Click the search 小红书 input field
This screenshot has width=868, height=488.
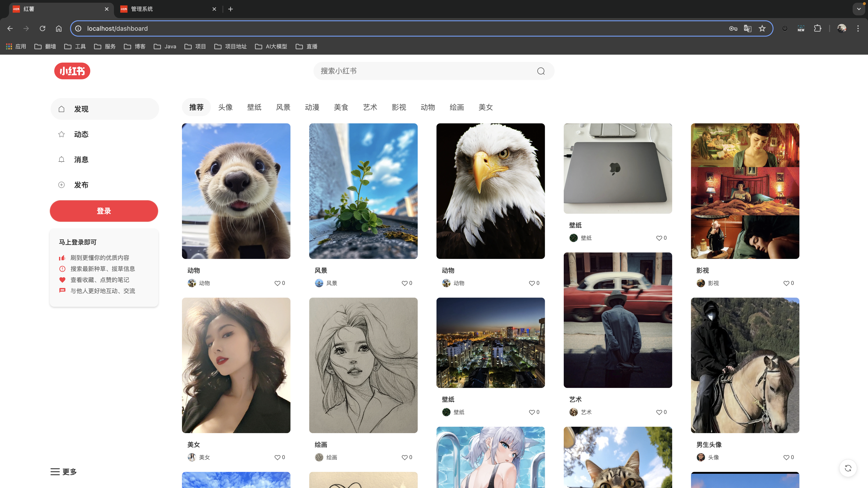coord(434,71)
